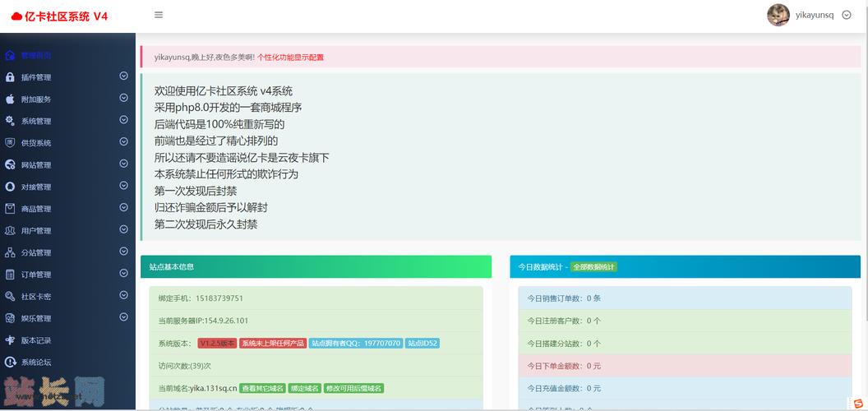Expand the 订单管理 chevron
The height and width of the screenshot is (411, 868).
(123, 273)
